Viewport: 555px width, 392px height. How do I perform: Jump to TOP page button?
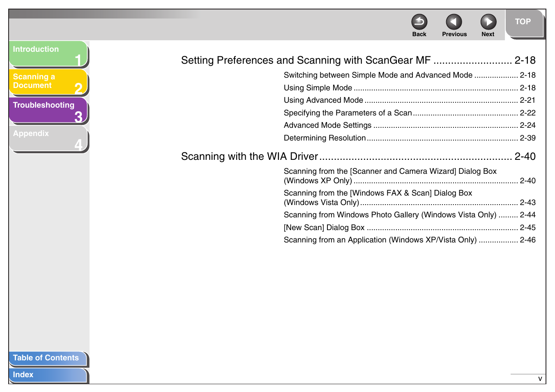524,23
